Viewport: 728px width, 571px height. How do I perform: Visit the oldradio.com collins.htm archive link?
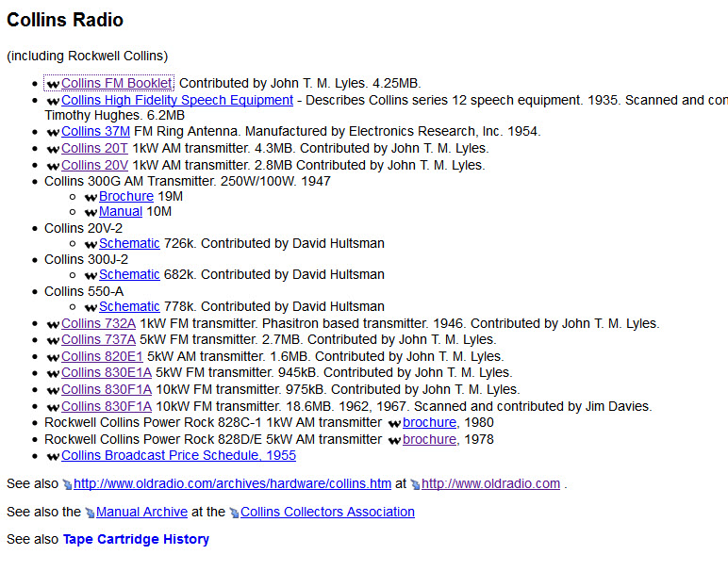pos(232,483)
